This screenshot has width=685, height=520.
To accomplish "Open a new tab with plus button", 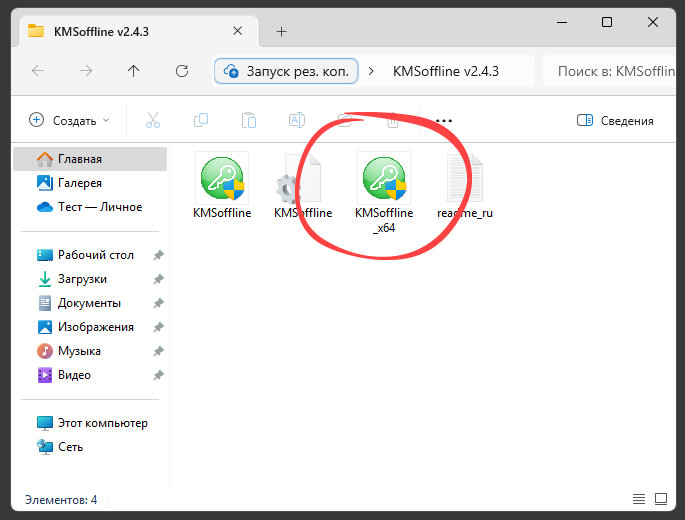I will click(x=281, y=31).
